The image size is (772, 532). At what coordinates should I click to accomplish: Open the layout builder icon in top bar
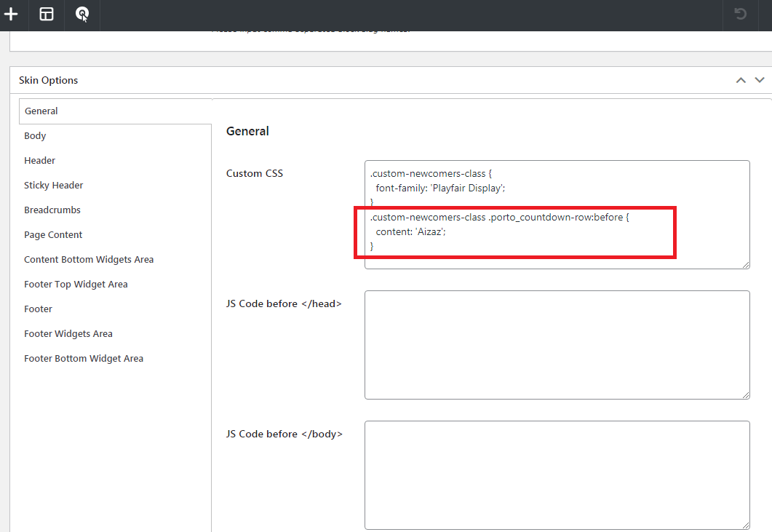[47, 14]
